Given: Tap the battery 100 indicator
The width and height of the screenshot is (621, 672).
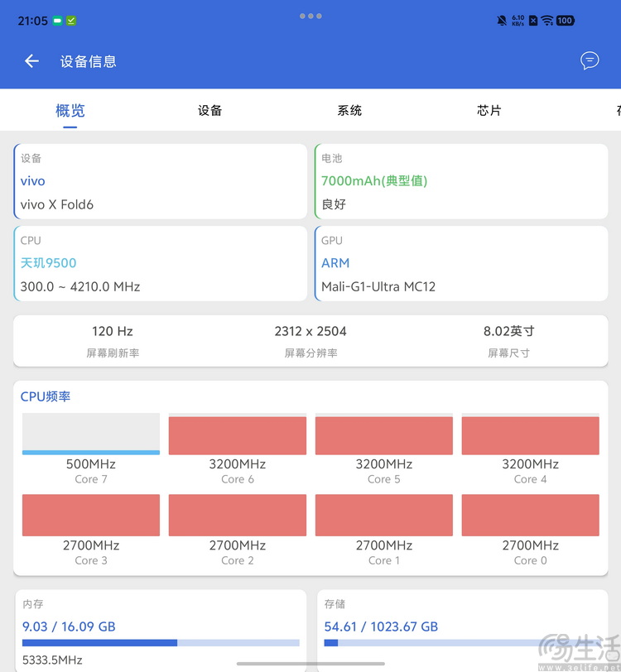Looking at the screenshot, I should pyautogui.click(x=565, y=21).
